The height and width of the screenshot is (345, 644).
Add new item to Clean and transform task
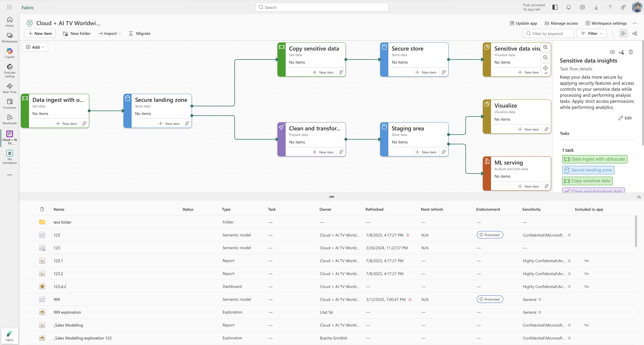pos(323,152)
